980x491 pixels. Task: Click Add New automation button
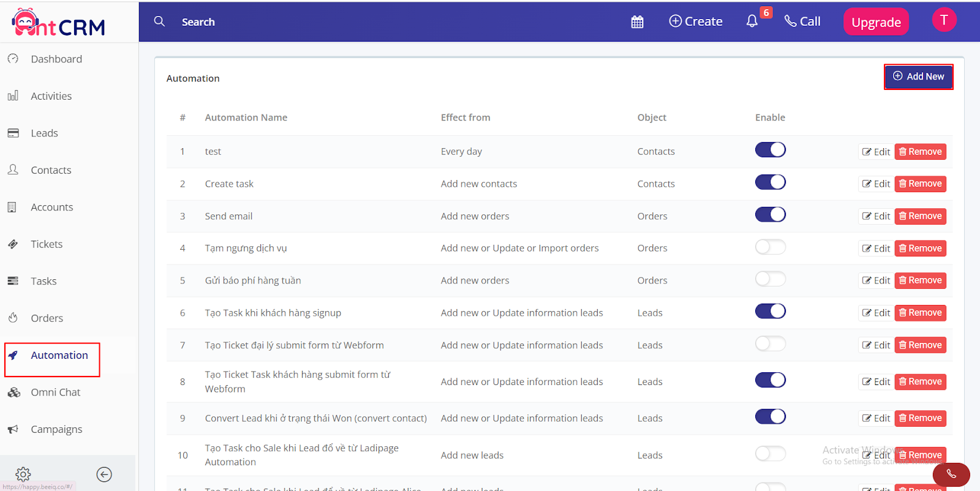click(x=918, y=77)
